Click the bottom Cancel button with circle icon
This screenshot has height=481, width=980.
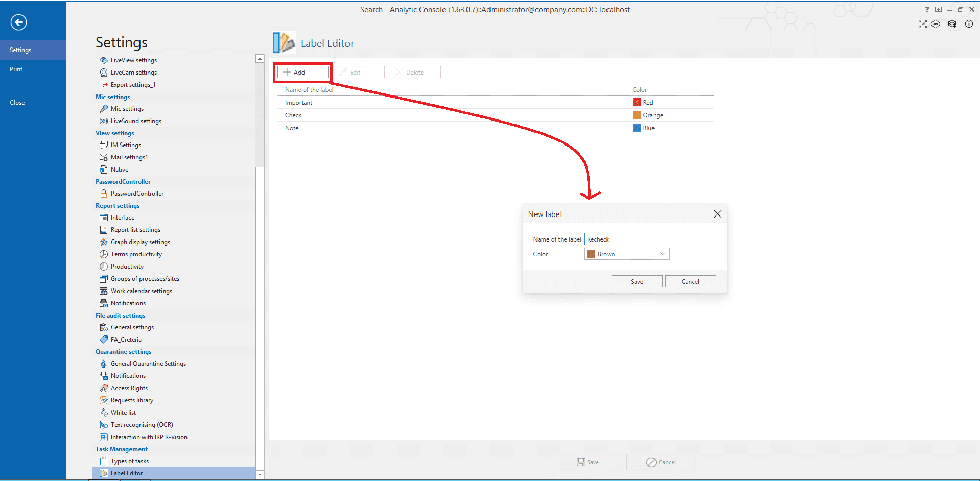[661, 462]
